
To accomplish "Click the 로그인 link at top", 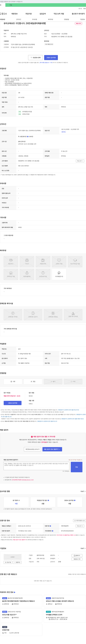I will [x=80, y=8].
